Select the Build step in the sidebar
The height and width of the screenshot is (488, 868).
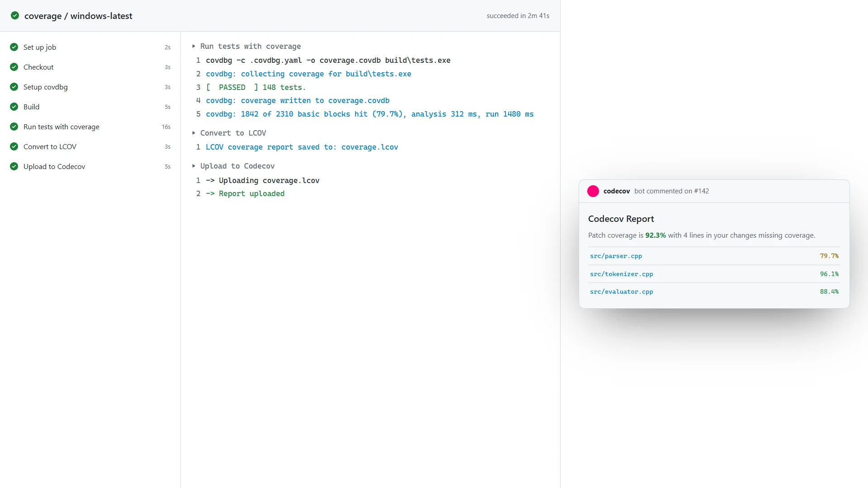[90, 107]
